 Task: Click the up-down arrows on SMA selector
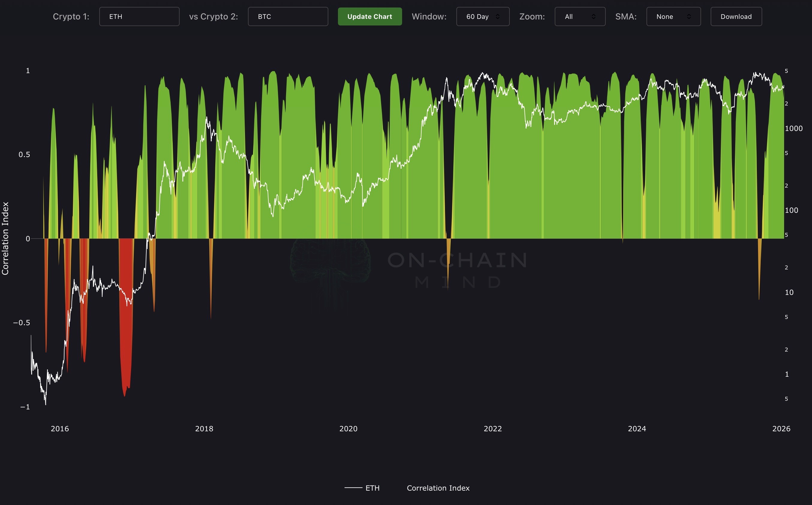tap(689, 16)
